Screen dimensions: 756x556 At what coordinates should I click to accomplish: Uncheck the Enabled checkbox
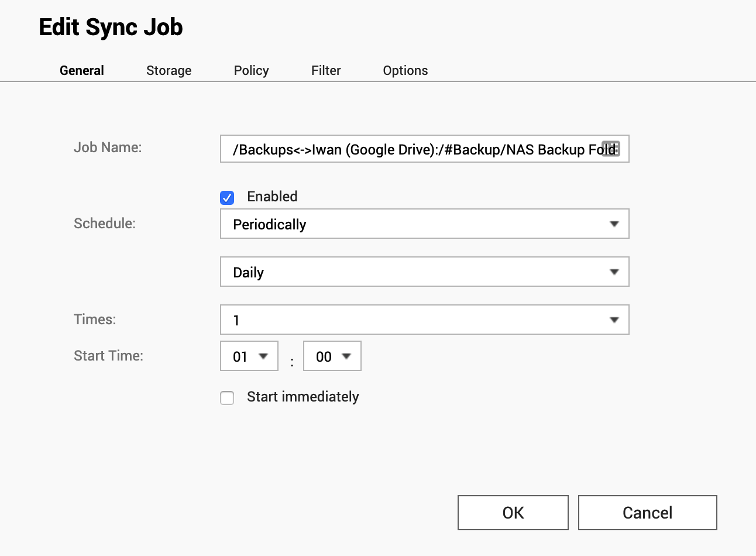(x=227, y=198)
